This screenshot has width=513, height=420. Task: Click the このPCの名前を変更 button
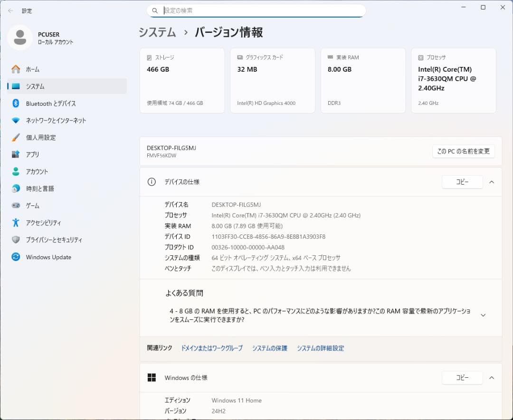(463, 151)
